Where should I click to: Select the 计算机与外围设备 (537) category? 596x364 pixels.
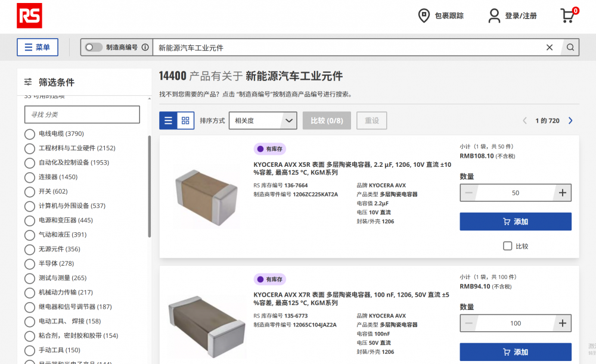[30, 206]
